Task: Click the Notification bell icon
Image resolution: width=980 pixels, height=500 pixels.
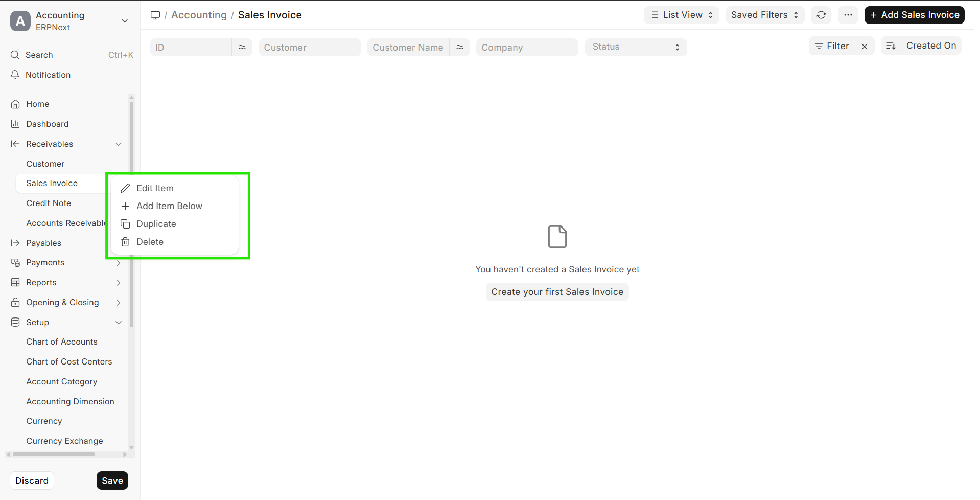Action: (x=15, y=75)
